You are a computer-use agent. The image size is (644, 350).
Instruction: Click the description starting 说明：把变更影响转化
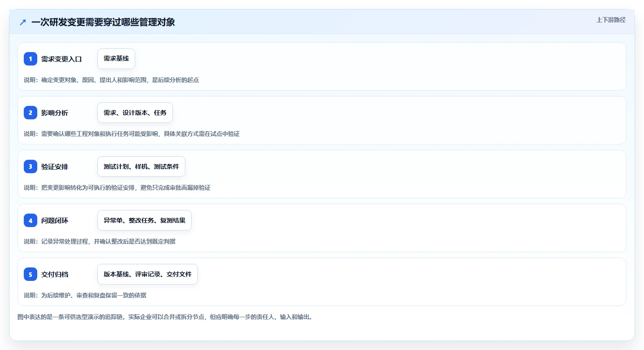tap(117, 188)
